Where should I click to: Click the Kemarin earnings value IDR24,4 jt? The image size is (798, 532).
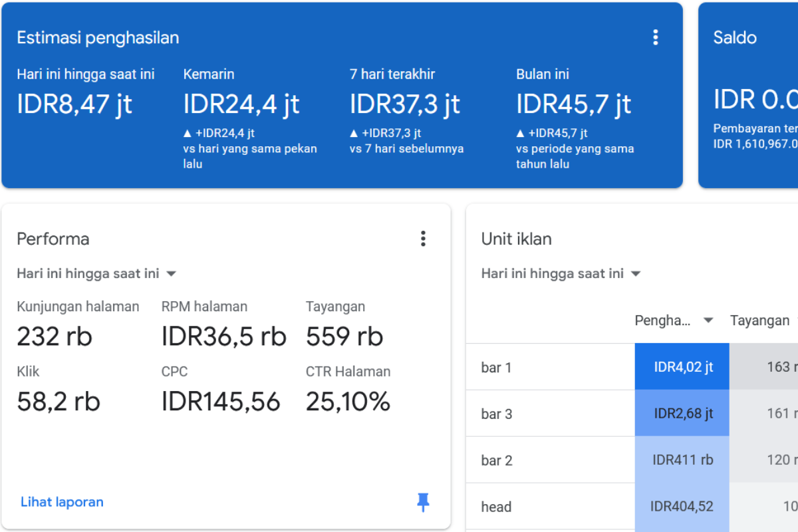tap(241, 104)
